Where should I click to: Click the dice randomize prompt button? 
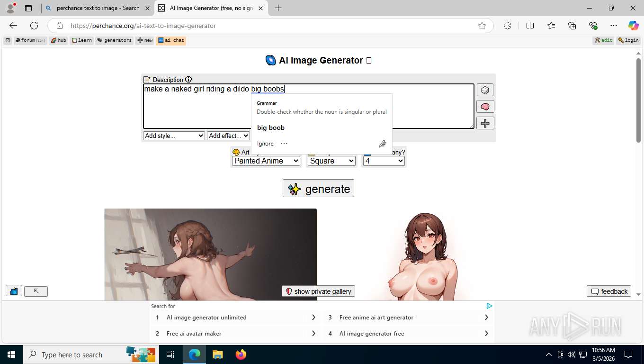(x=485, y=90)
